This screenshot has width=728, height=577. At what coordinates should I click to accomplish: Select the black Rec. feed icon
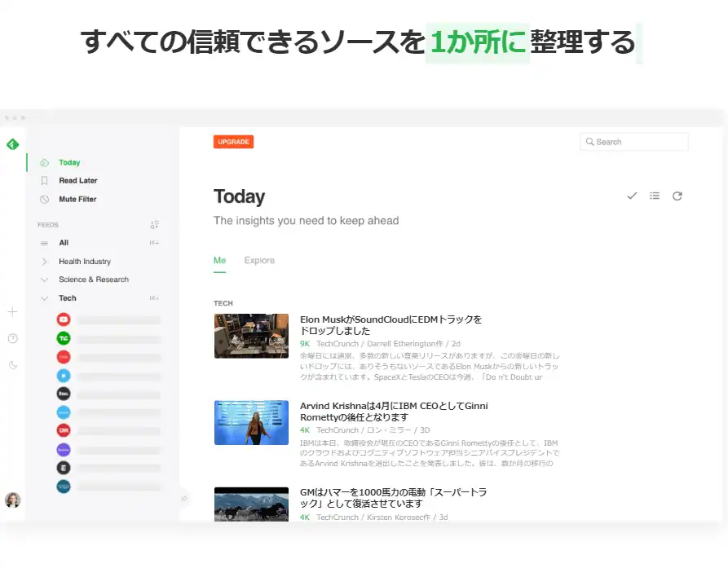64,394
